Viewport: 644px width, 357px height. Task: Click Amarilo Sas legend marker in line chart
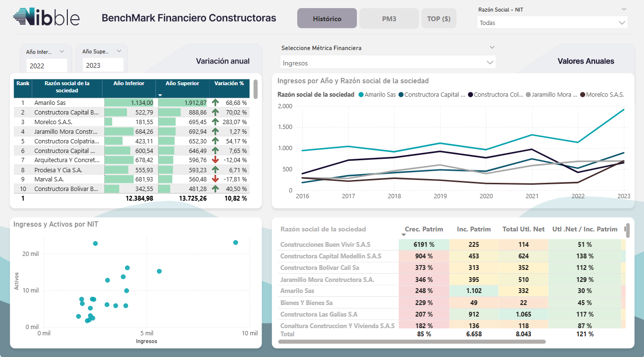click(x=361, y=95)
